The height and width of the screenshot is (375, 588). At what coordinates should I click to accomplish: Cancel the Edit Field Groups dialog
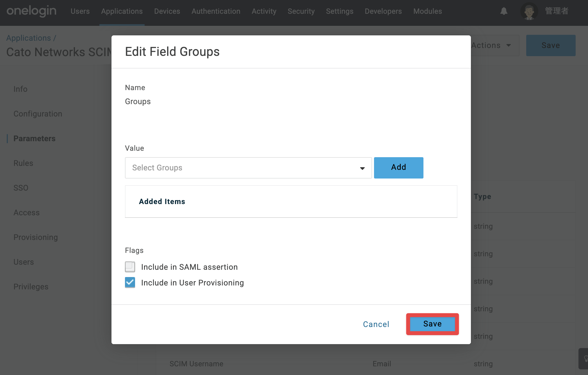(x=376, y=324)
